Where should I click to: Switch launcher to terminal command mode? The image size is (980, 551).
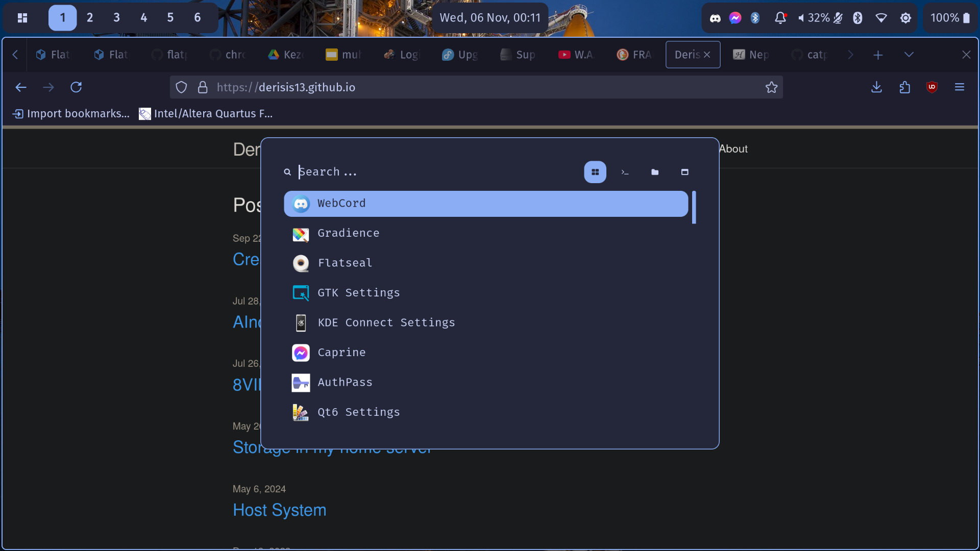coord(625,172)
